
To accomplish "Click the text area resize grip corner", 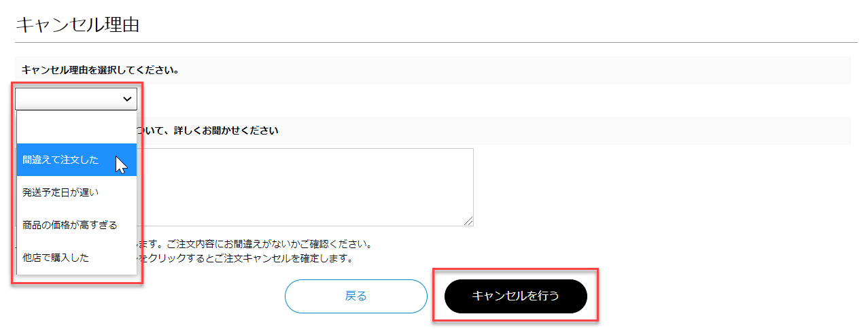I will pyautogui.click(x=469, y=222).
